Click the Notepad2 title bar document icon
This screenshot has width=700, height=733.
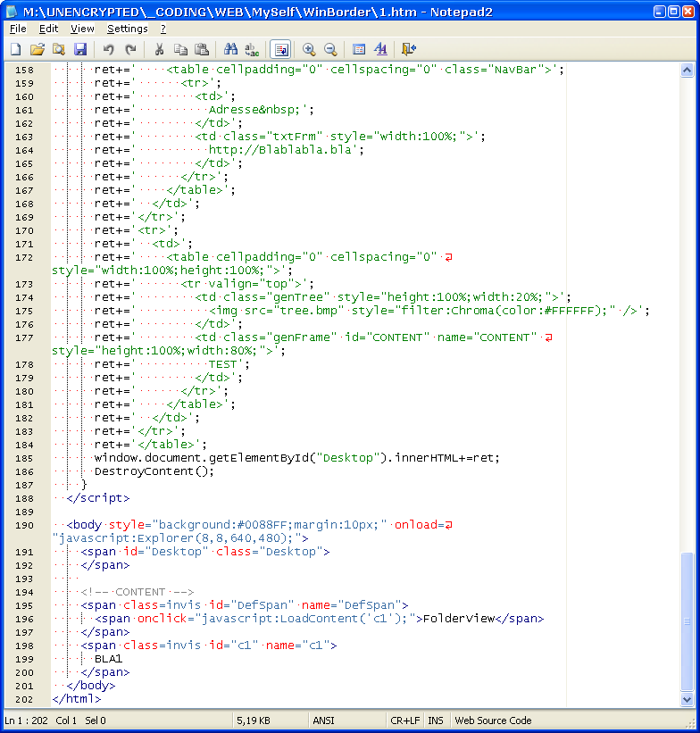click(x=12, y=12)
